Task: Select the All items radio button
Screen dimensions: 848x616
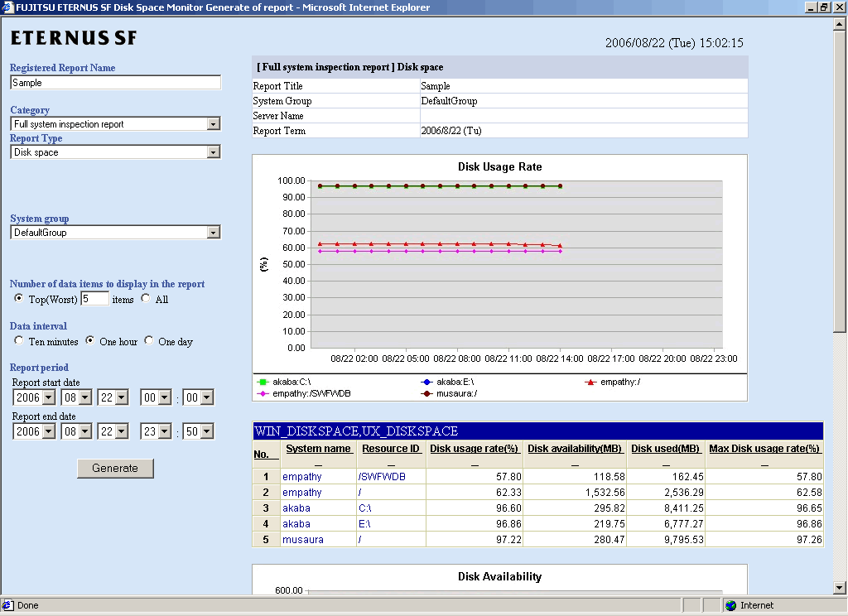Action: tap(146, 298)
